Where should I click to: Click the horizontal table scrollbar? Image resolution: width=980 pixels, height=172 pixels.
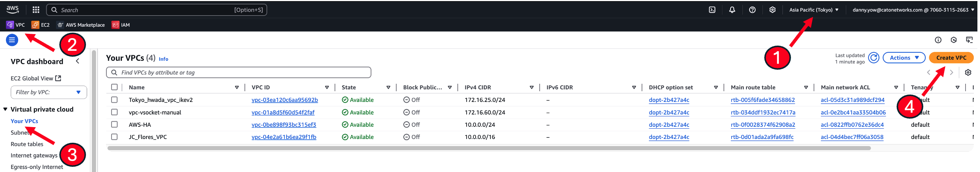point(489,148)
